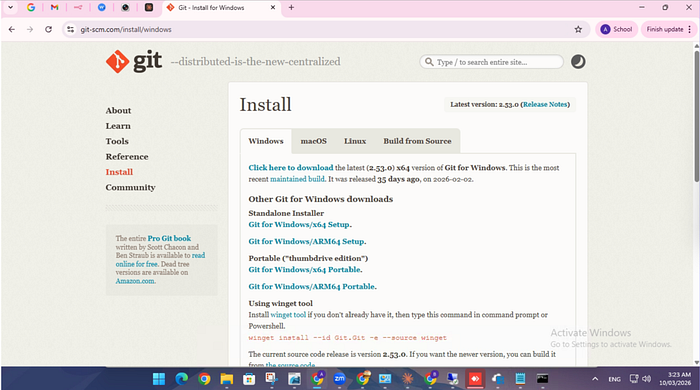Open Community sidebar link
This screenshot has height=390, width=700.
[x=130, y=187]
